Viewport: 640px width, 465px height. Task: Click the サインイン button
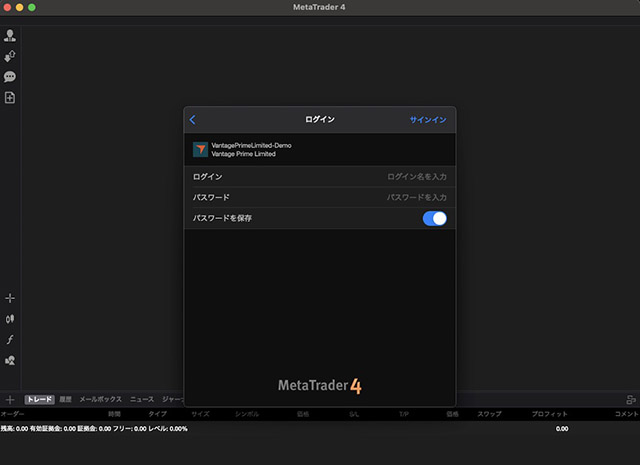pyautogui.click(x=428, y=120)
